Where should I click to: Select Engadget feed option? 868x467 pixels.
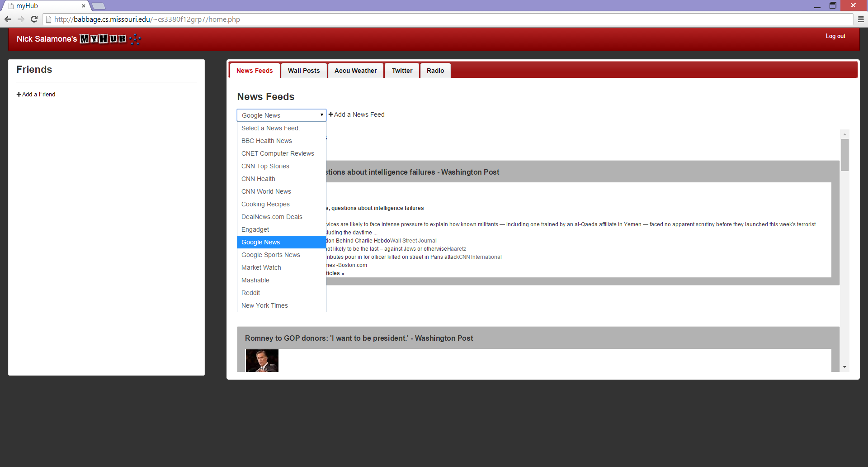point(281,229)
